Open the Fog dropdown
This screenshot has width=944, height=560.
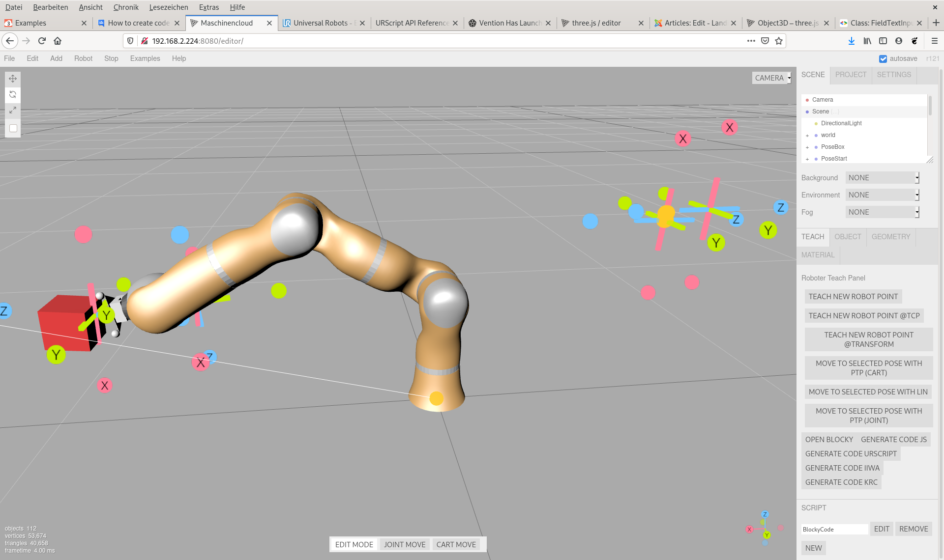pyautogui.click(x=882, y=212)
